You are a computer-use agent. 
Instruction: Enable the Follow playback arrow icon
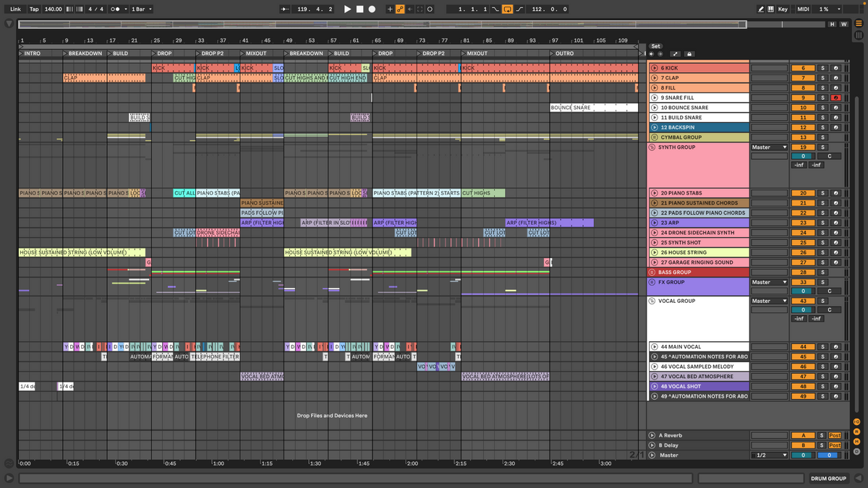click(286, 8)
